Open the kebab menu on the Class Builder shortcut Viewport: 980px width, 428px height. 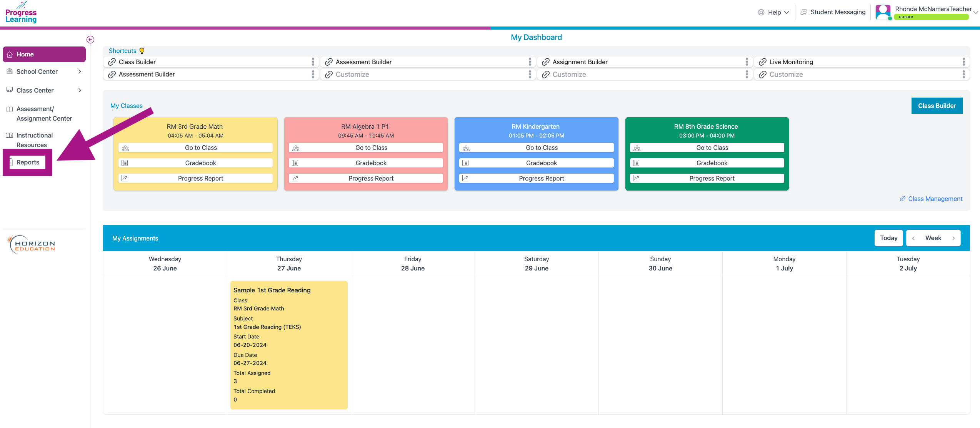313,61
